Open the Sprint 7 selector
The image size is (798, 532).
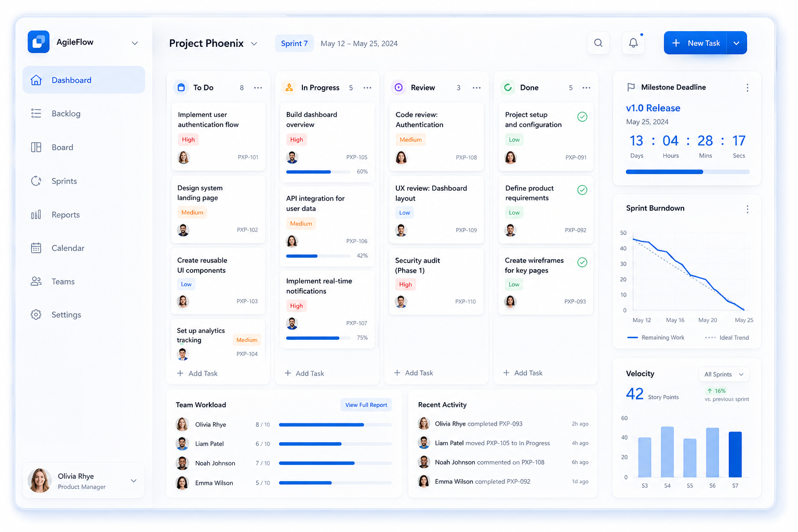click(295, 44)
